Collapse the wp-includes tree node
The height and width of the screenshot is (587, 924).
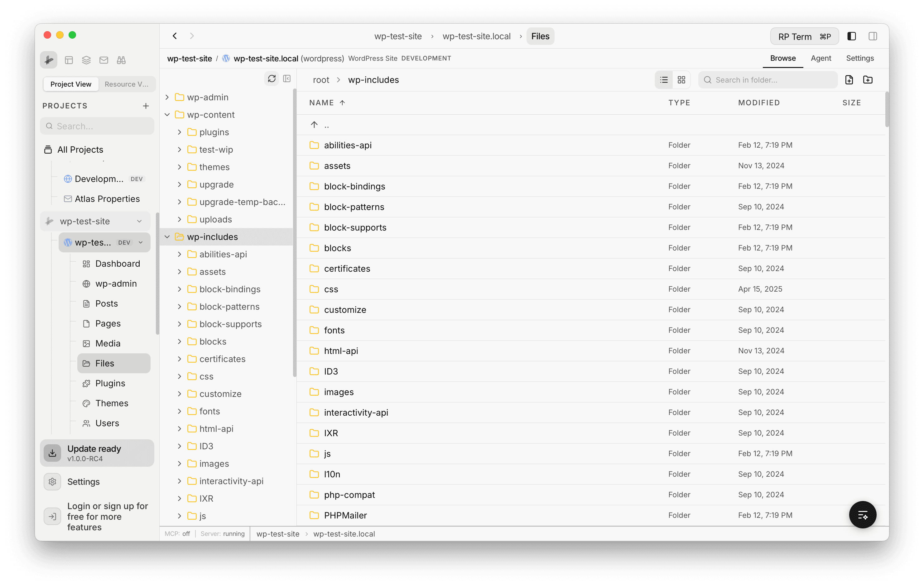(167, 236)
